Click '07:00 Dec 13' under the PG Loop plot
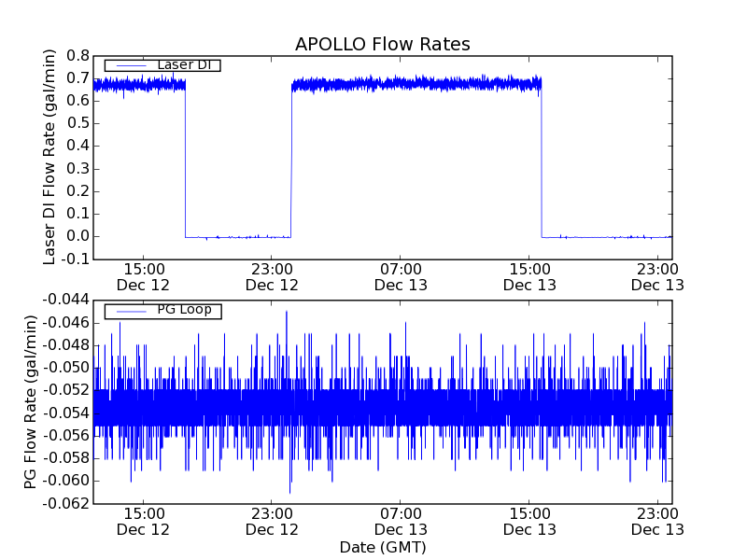Viewport: 747px width, 560px height. coord(401,522)
